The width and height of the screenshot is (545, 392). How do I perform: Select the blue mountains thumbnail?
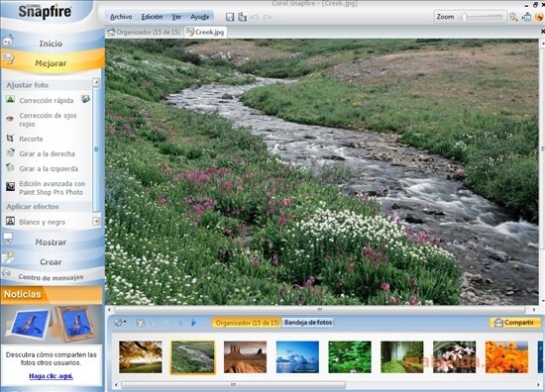(x=297, y=357)
